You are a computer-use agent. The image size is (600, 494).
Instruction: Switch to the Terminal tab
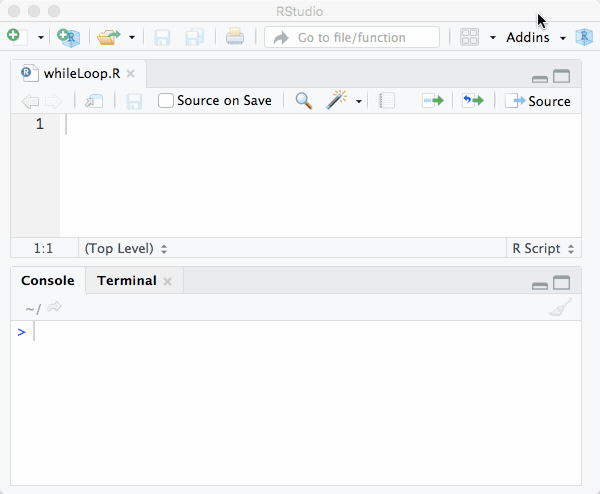point(127,280)
